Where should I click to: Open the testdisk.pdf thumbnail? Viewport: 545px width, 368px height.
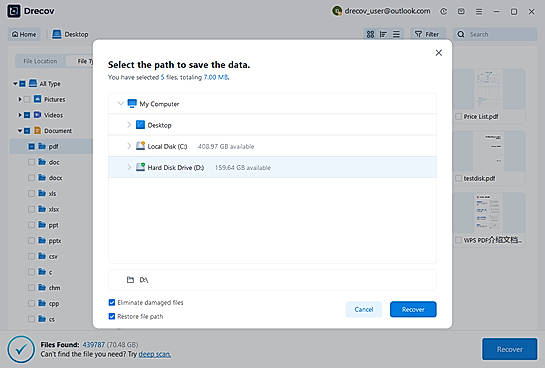[x=489, y=152]
